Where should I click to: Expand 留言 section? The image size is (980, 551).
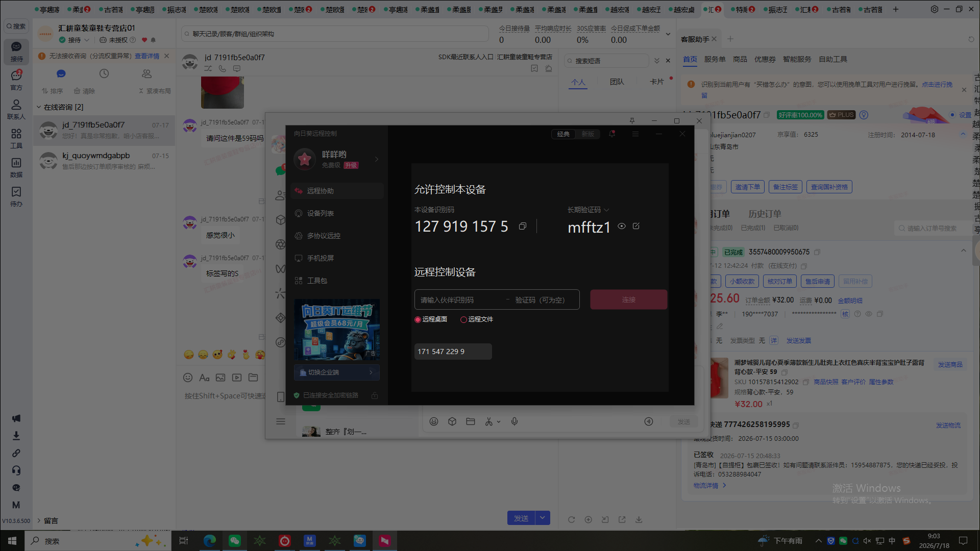(39, 520)
